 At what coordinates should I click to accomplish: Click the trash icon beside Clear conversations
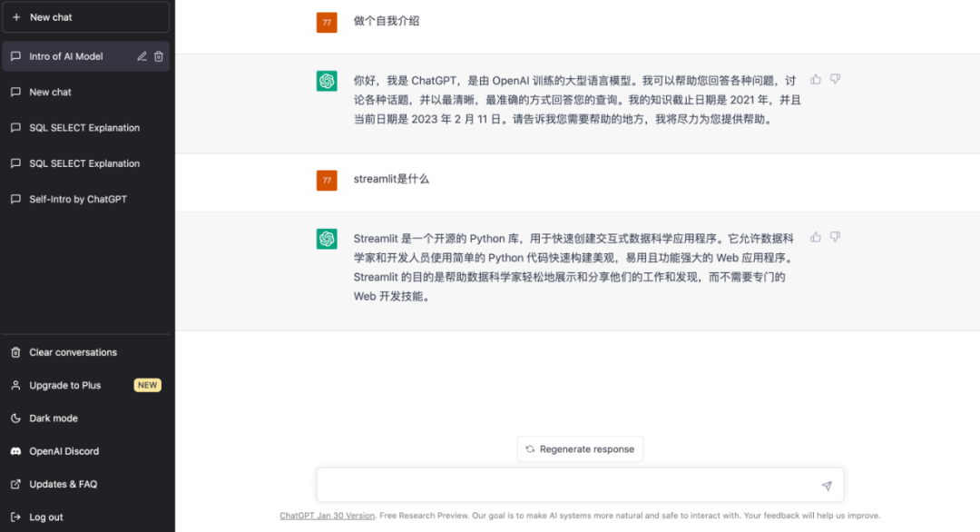coord(15,352)
